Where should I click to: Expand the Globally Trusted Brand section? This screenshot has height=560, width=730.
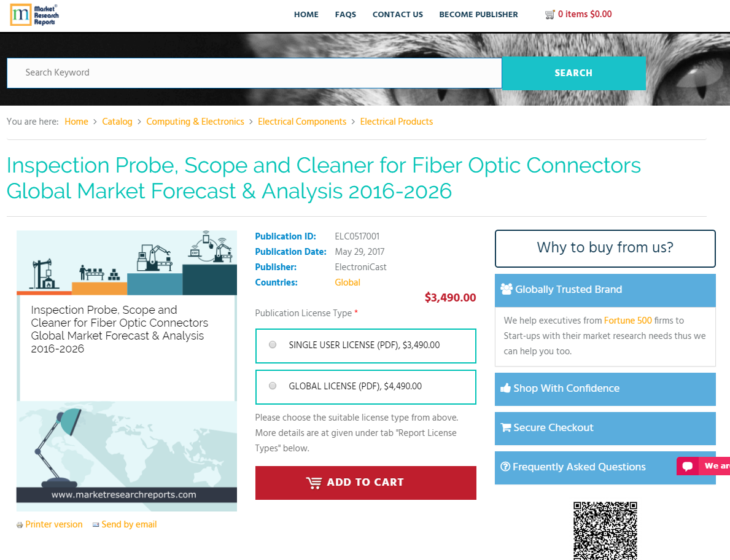(605, 290)
